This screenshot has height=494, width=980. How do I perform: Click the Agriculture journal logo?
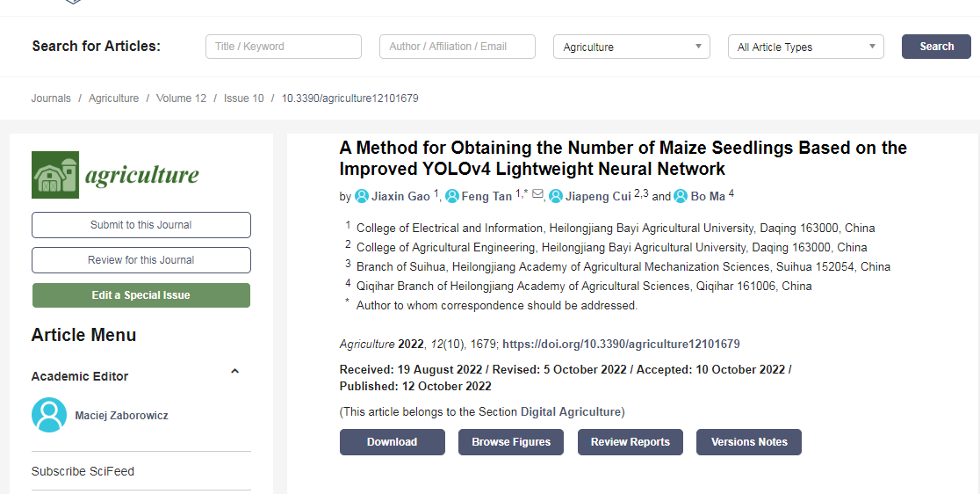coord(115,175)
